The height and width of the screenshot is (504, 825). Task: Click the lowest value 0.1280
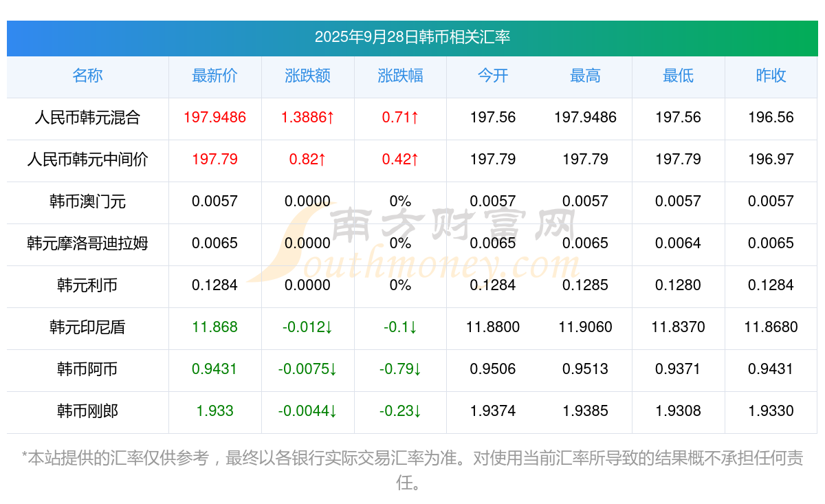pyautogui.click(x=678, y=285)
